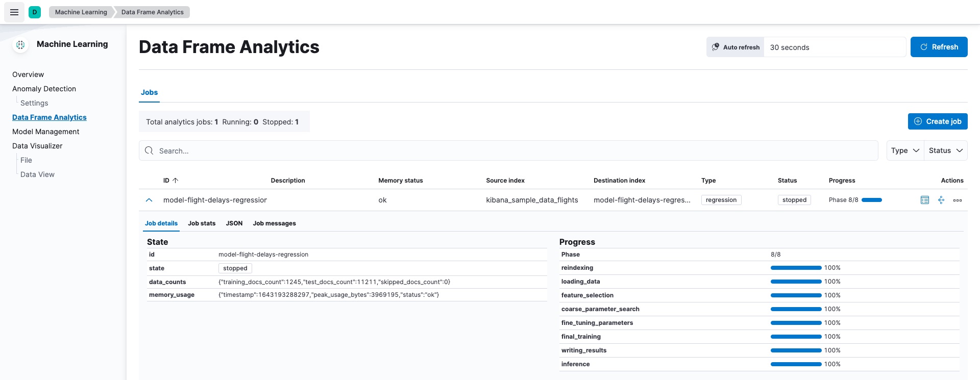Viewport: 980px width, 380px height.
Task: Open the job map icon
Action: [941, 200]
